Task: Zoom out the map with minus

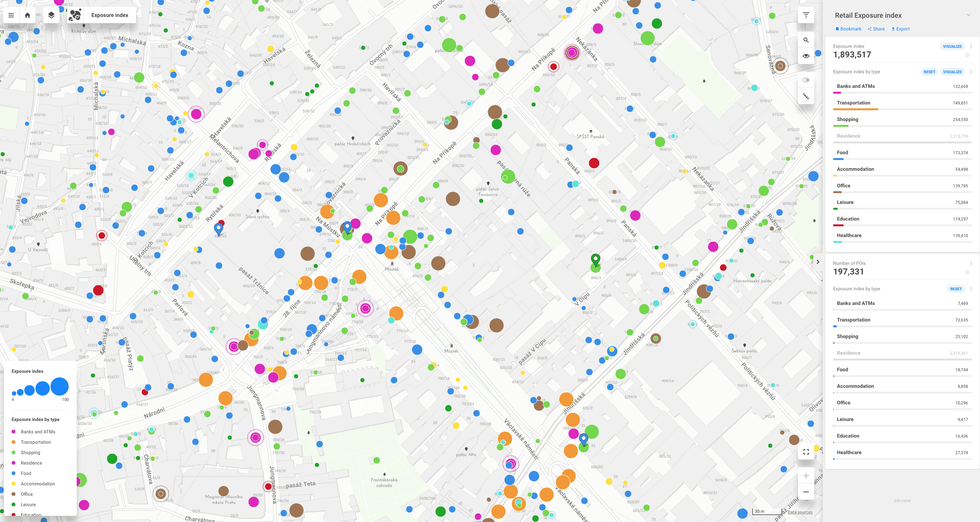Action: click(806, 492)
